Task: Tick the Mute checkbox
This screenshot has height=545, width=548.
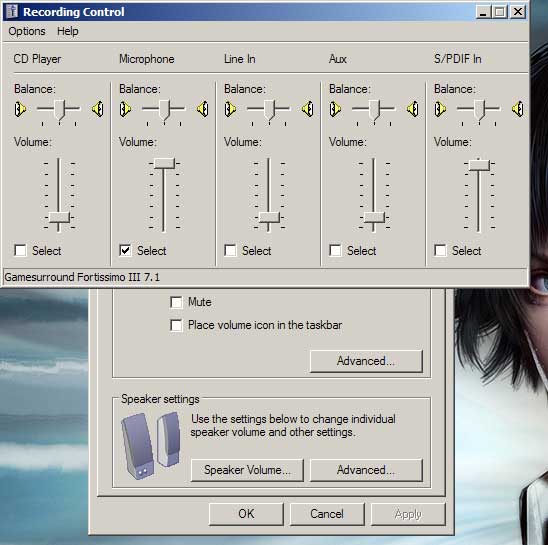Action: (176, 302)
